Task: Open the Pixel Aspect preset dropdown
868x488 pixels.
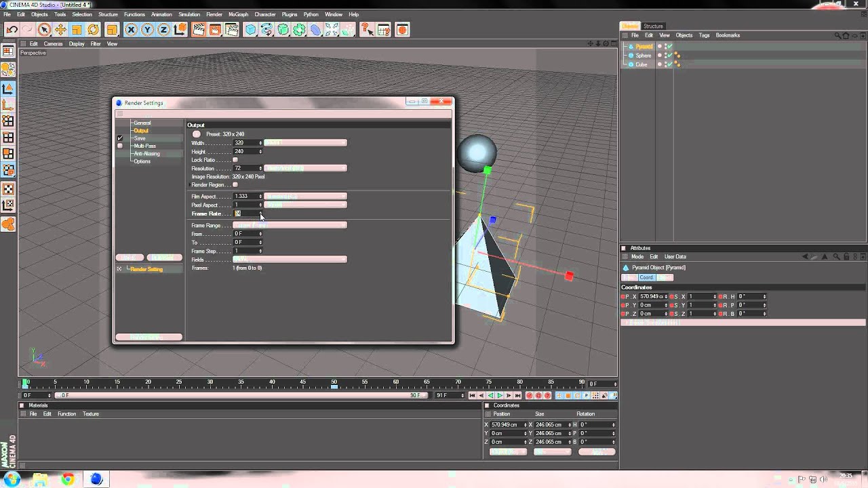Action: 305,205
